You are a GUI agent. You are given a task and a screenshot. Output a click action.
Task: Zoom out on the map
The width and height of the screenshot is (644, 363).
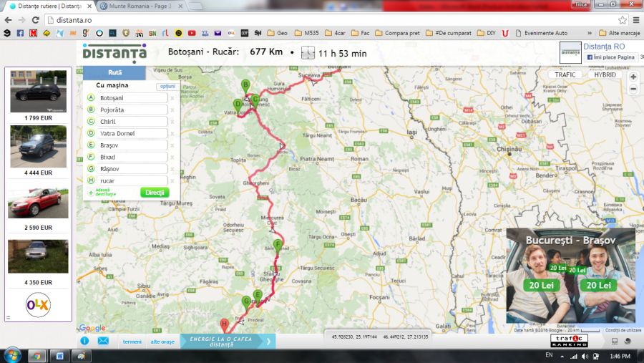(x=633, y=88)
